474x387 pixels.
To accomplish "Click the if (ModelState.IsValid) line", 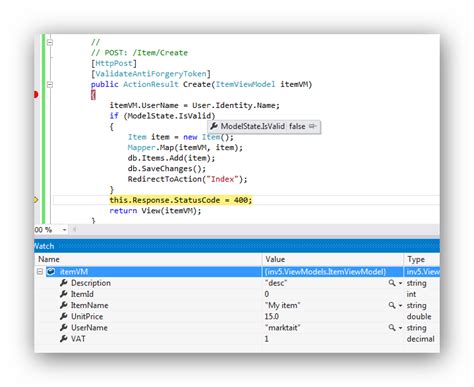I will [x=162, y=116].
